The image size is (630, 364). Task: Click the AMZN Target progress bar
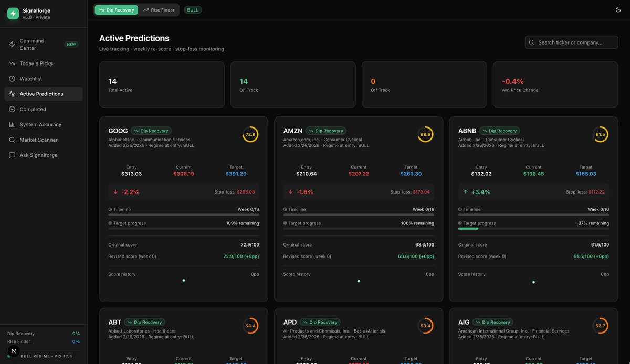pos(359,229)
